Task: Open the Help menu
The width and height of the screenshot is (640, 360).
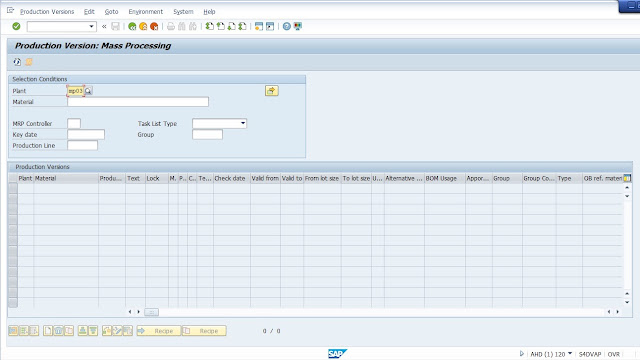Action: tap(209, 12)
